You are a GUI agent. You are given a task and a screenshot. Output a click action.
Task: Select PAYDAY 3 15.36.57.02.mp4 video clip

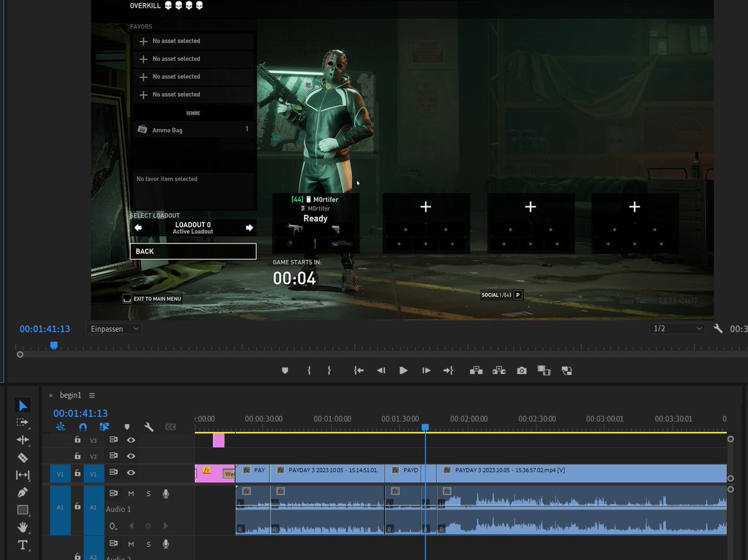(582, 473)
